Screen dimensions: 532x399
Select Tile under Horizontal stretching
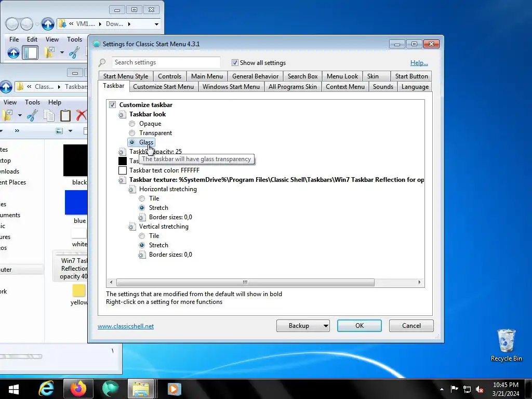coord(142,198)
